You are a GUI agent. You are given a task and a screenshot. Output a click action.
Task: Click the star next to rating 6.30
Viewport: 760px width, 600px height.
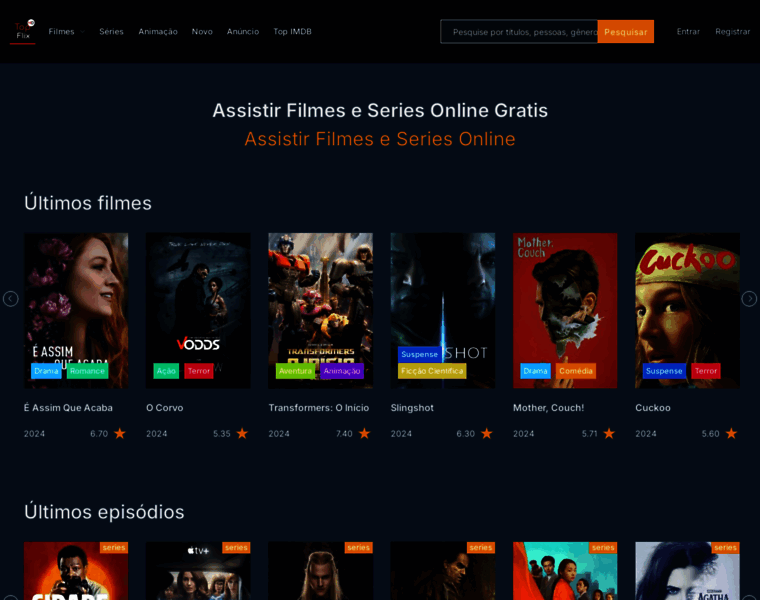pyautogui.click(x=487, y=433)
